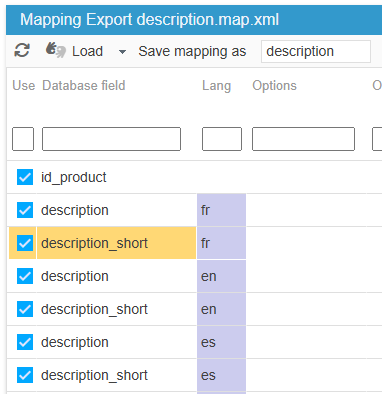The width and height of the screenshot is (382, 394).
Task: Click the Options column header
Action: [x=274, y=86]
